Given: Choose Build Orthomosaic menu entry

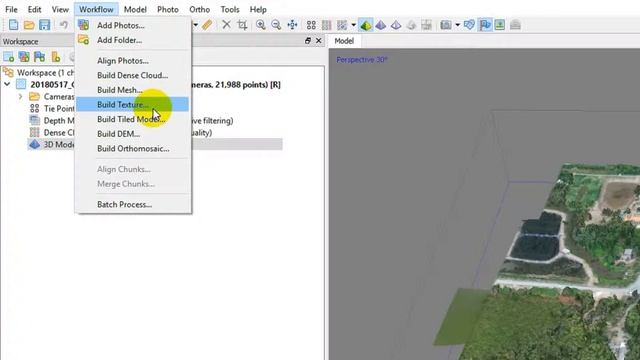Looking at the screenshot, I should click(x=133, y=149).
